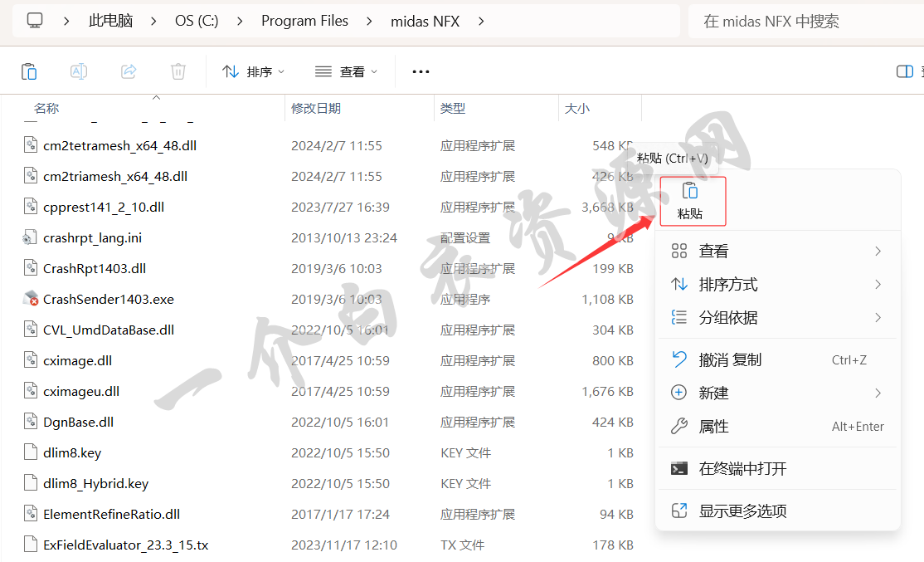Click midas NFX in the breadcrumb

[x=425, y=22]
